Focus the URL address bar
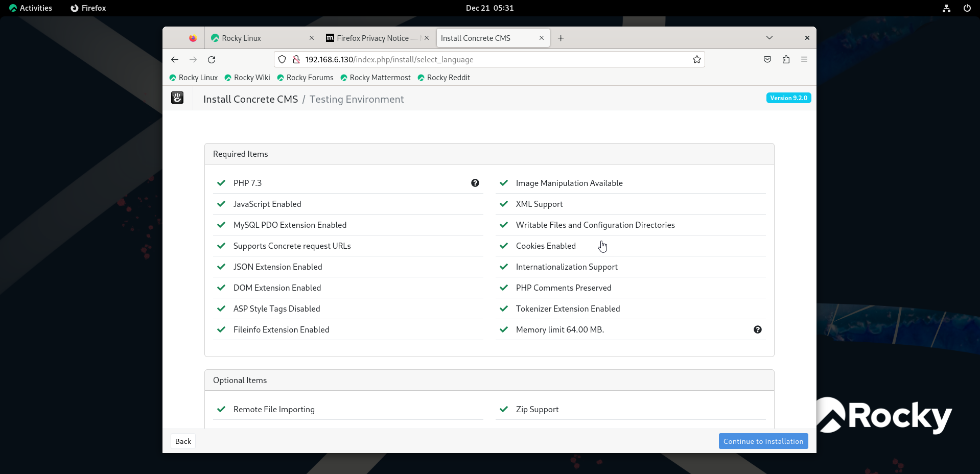This screenshot has width=980, height=474. 491,59
